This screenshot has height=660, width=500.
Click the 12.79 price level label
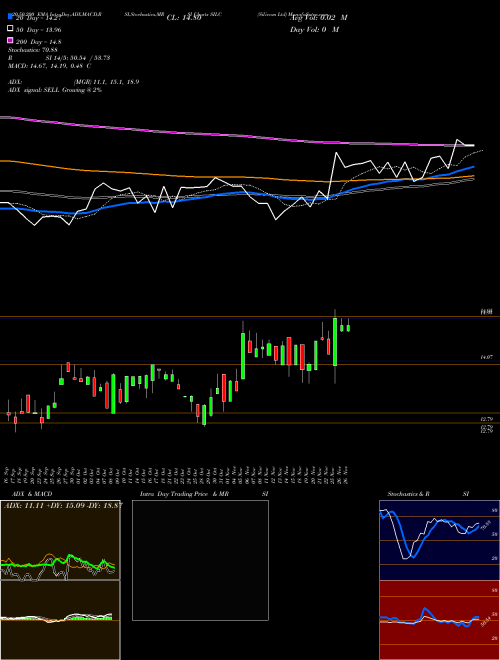point(487,419)
